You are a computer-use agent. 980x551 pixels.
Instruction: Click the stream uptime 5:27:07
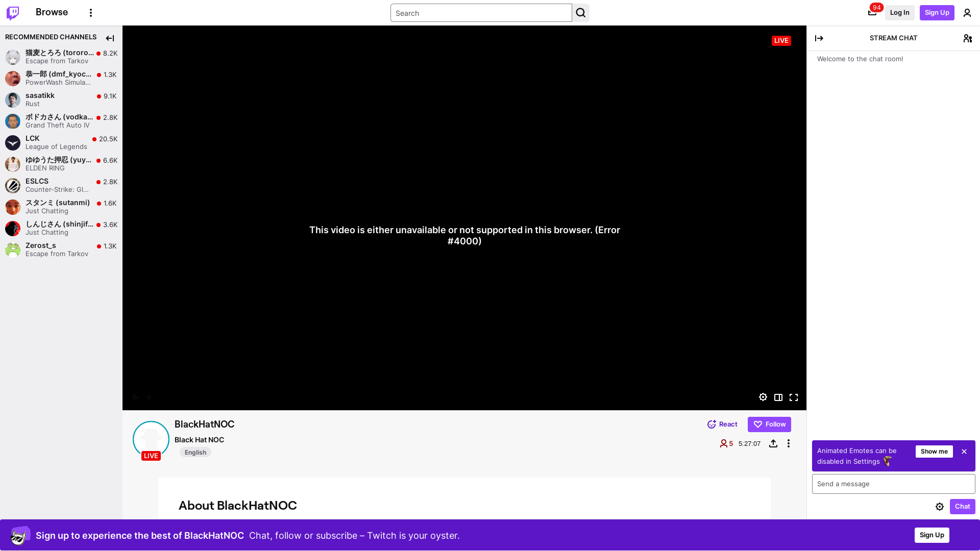pos(749,443)
